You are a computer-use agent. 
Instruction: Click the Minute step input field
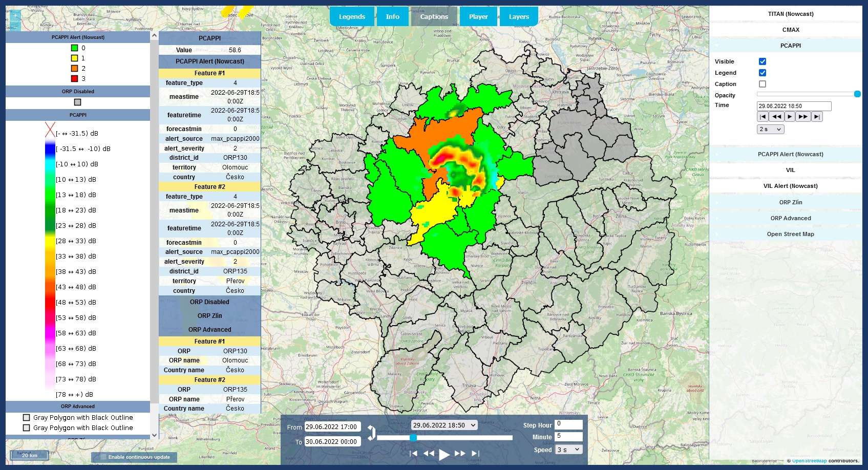(569, 437)
